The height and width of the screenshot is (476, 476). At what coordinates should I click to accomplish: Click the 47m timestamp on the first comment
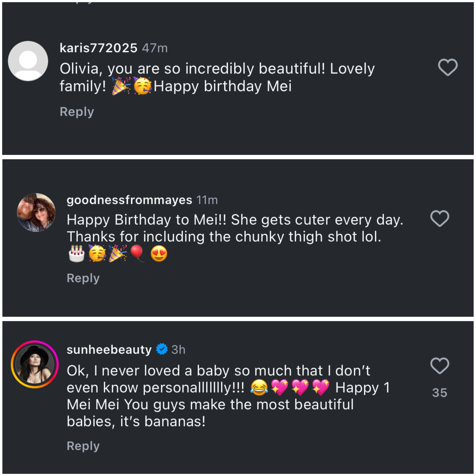point(155,48)
